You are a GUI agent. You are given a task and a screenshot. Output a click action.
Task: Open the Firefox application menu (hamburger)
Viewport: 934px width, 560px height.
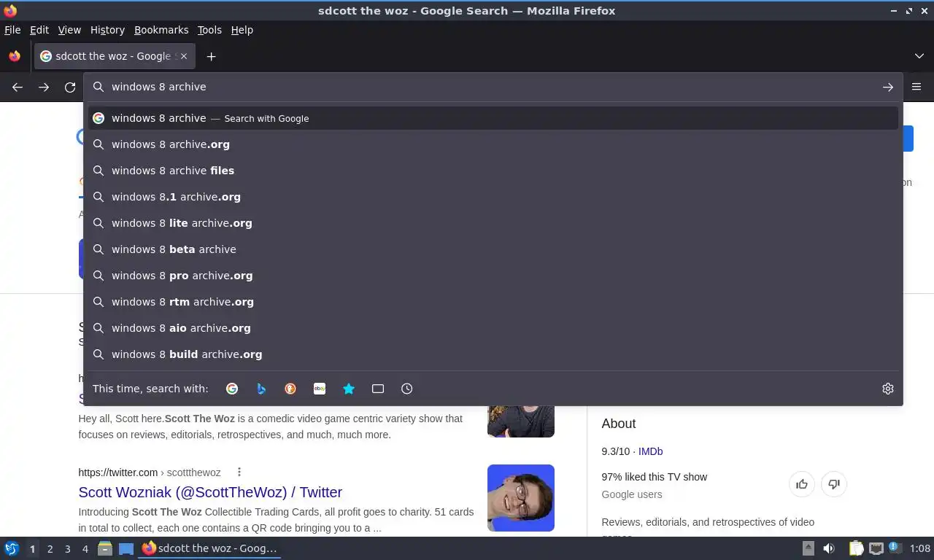point(916,87)
